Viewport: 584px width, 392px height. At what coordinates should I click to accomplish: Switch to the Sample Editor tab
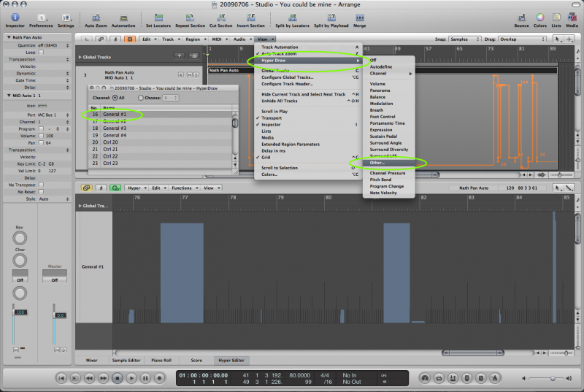[126, 361]
